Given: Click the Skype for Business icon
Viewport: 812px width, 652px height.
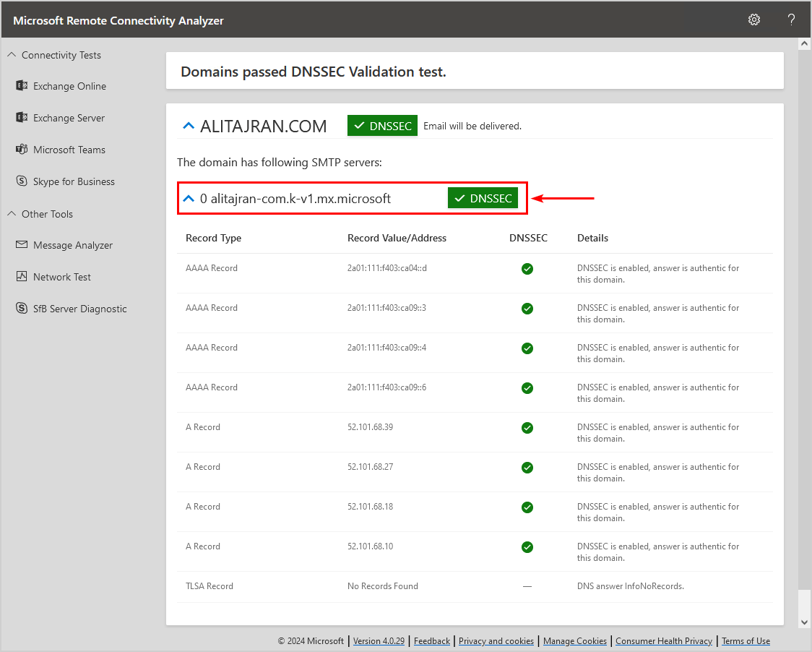Looking at the screenshot, I should pyautogui.click(x=21, y=181).
